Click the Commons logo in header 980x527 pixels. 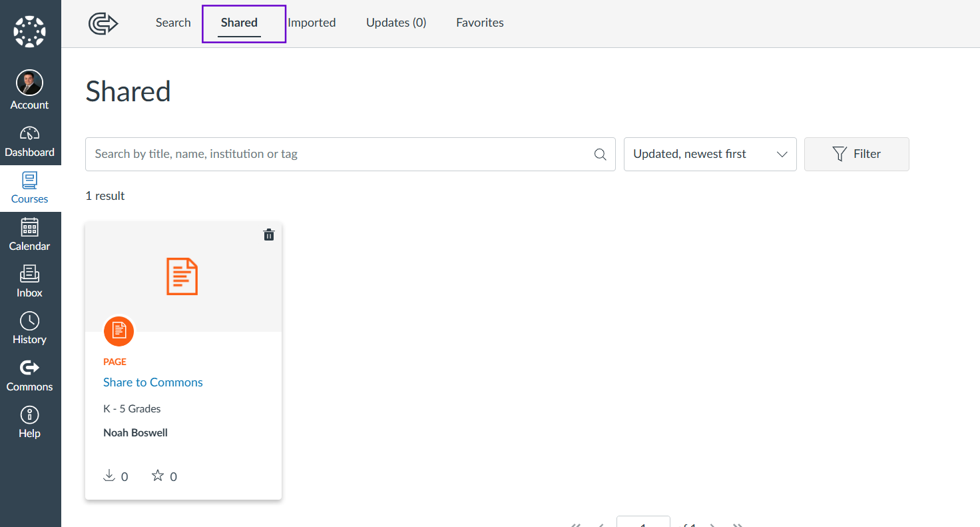coord(103,23)
